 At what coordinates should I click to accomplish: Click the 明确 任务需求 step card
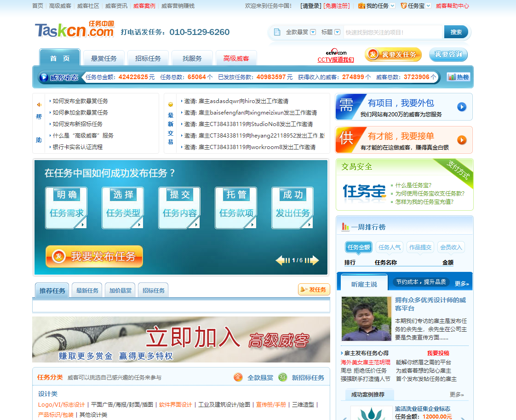pos(67,207)
